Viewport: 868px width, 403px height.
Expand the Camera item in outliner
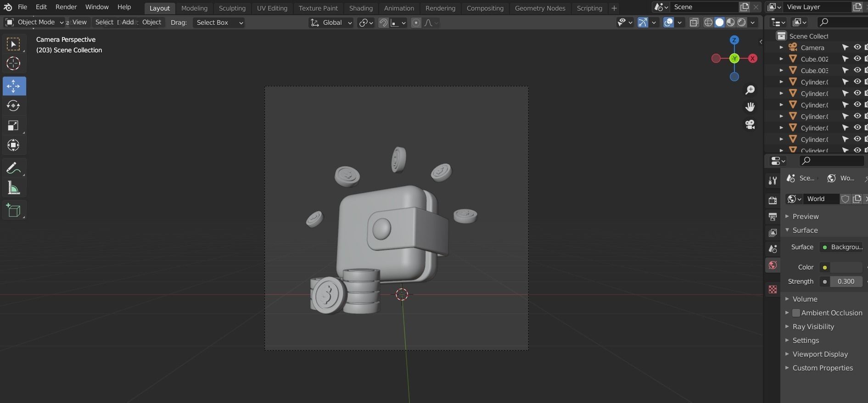[x=781, y=47]
